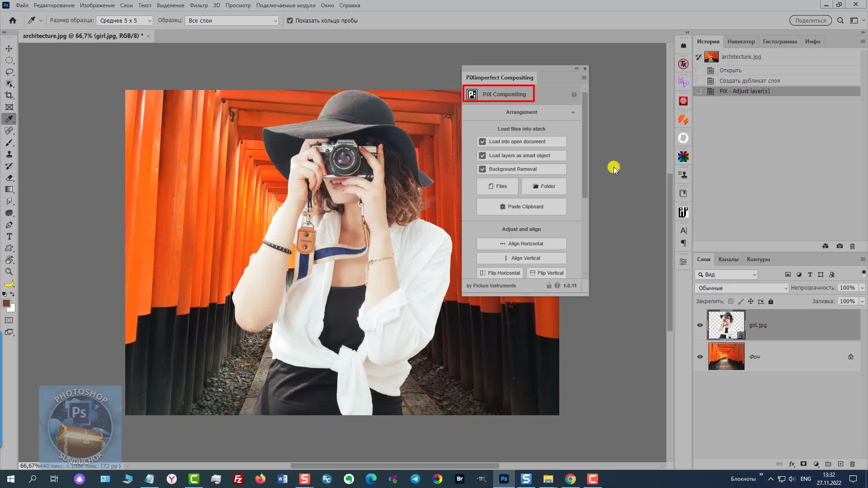
Task: Select the Crop tool
Action: click(8, 95)
